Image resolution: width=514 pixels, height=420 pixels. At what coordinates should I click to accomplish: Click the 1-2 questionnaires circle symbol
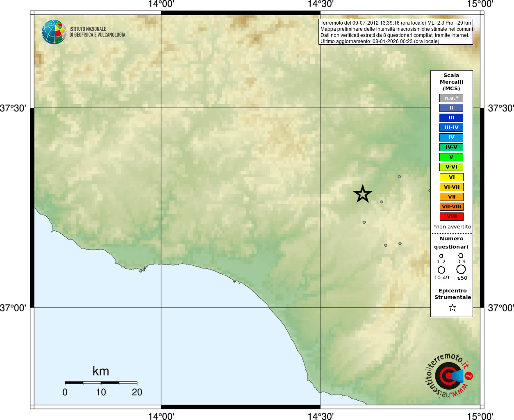pos(441,256)
